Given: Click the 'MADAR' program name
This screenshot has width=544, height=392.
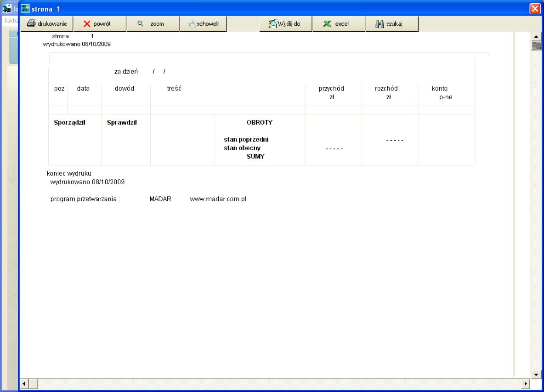Looking at the screenshot, I should [160, 199].
